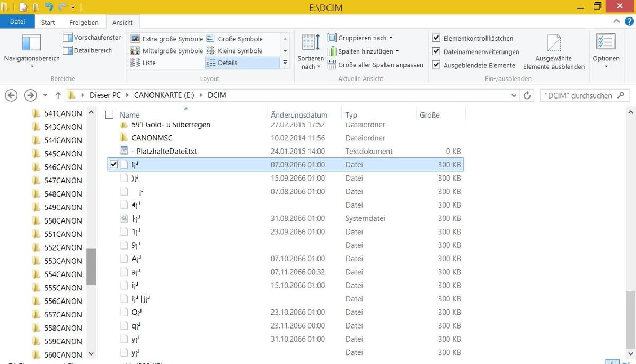Collapse the ribbon with the chevron

616,21
